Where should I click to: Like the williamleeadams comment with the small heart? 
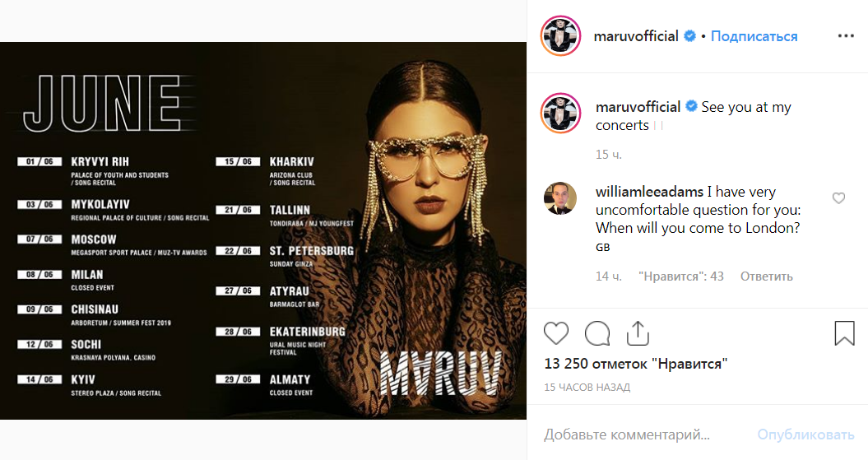(838, 197)
